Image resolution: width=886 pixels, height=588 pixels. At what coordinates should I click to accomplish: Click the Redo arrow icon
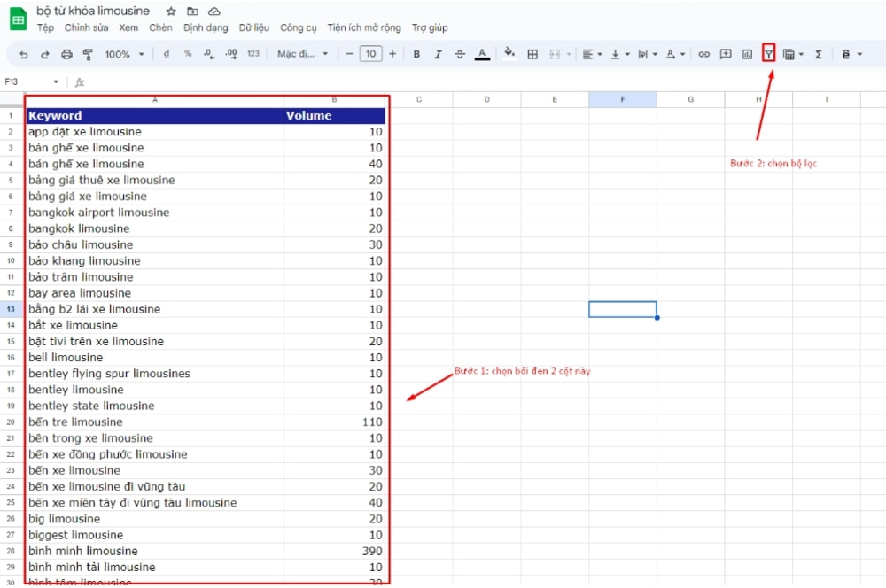tap(44, 54)
